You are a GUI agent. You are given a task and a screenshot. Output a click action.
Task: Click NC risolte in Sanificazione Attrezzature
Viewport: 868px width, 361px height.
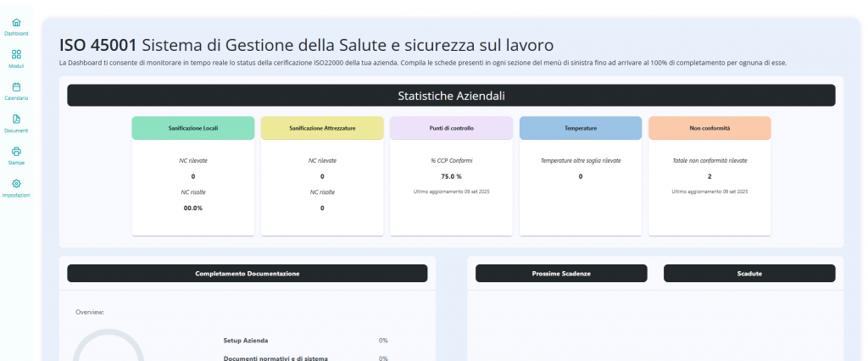pyautogui.click(x=322, y=192)
